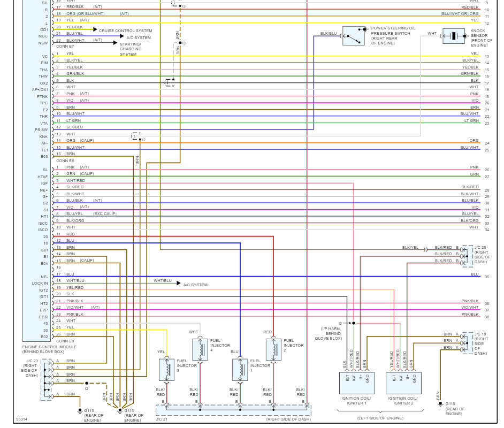Screen dimensions: 504x428
Task: Click the 'VIO/WHT' label at pin 22
Action: [x=75, y=308]
